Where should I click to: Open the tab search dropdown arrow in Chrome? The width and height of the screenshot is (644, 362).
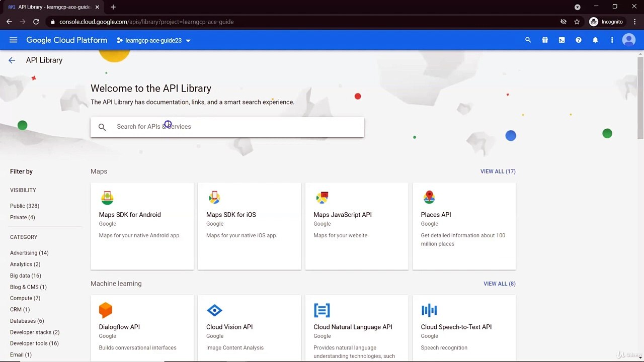click(578, 7)
